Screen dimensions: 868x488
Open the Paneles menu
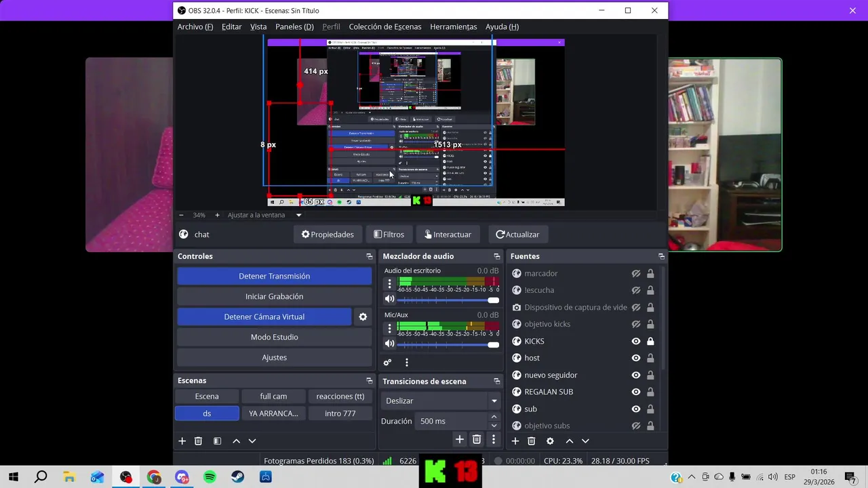coord(294,26)
